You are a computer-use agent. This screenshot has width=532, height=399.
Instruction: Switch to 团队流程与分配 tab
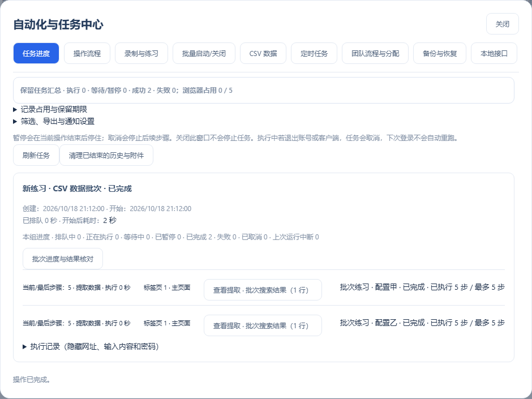click(375, 53)
